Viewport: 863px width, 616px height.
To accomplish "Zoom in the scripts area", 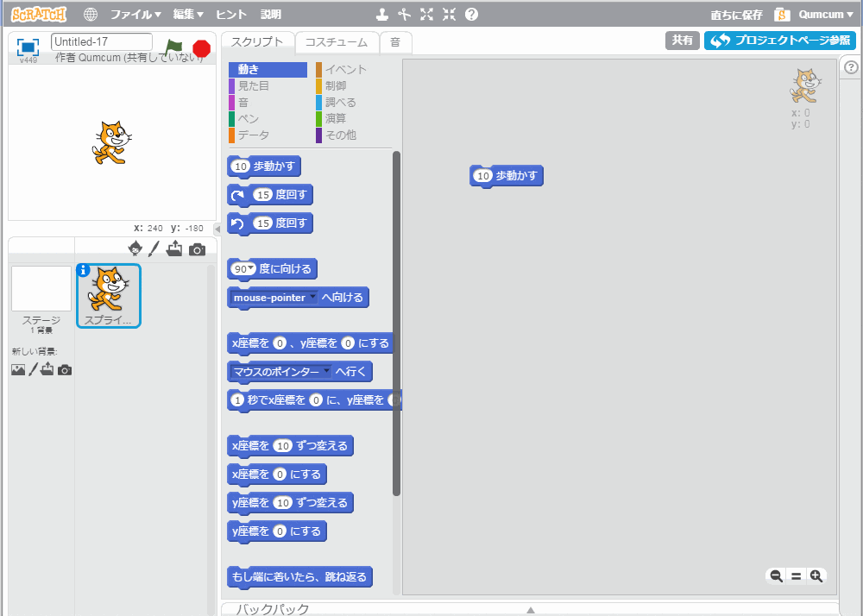I will (816, 575).
